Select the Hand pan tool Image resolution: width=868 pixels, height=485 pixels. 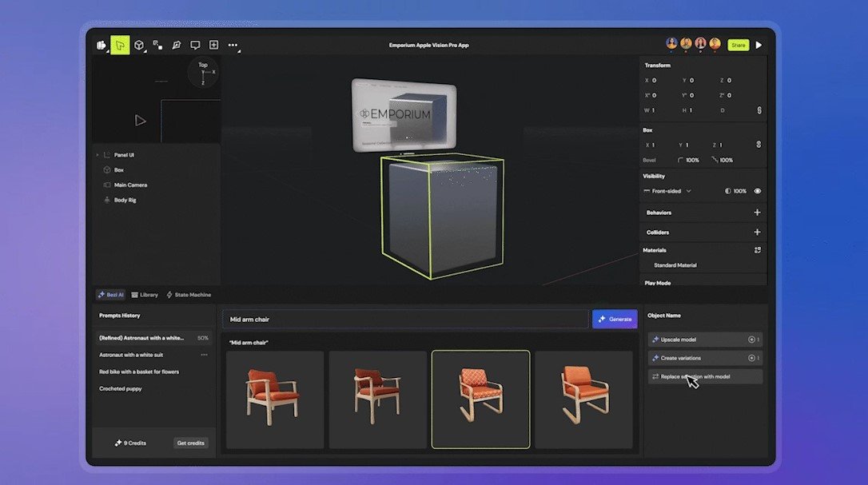coord(101,45)
